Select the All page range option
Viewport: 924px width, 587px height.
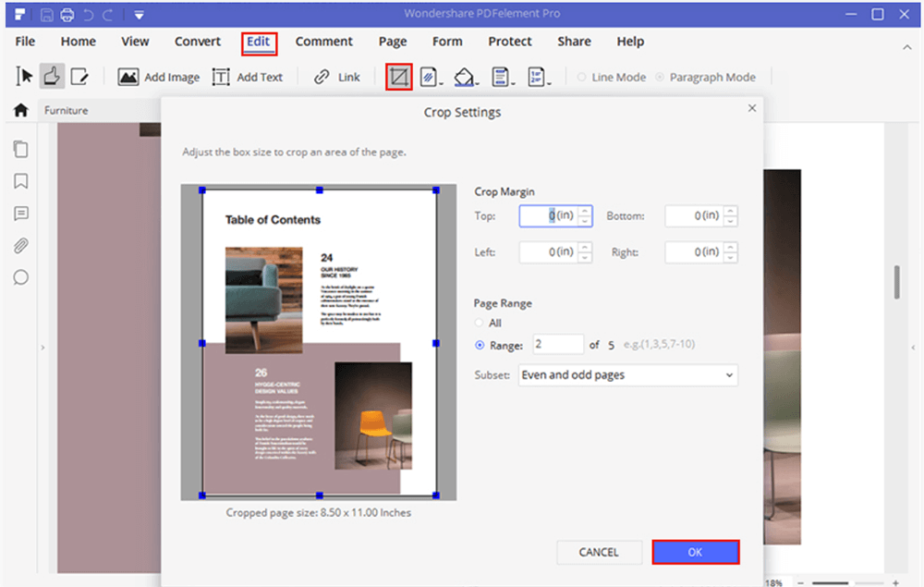coord(479,323)
